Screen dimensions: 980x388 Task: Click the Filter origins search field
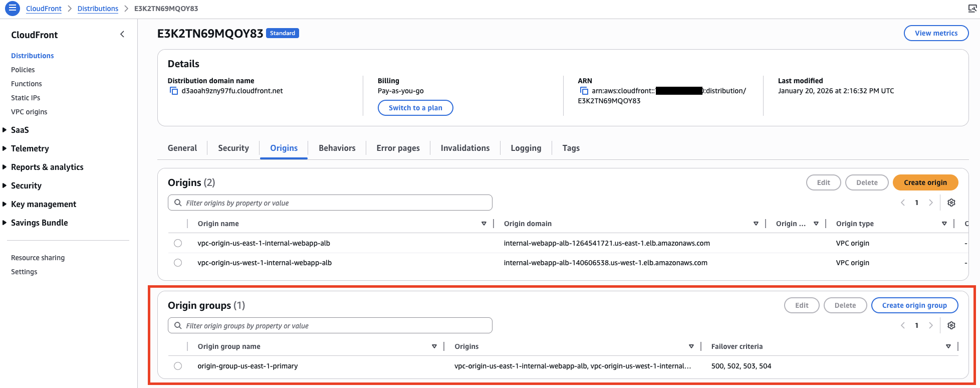pos(331,203)
